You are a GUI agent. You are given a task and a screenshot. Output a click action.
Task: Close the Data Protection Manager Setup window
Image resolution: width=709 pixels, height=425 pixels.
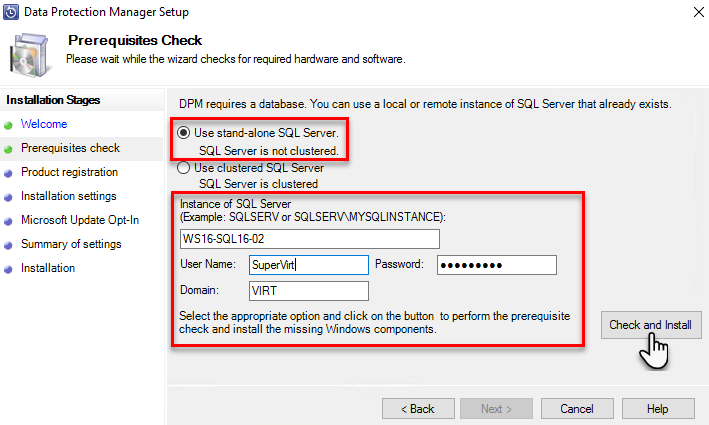point(699,12)
